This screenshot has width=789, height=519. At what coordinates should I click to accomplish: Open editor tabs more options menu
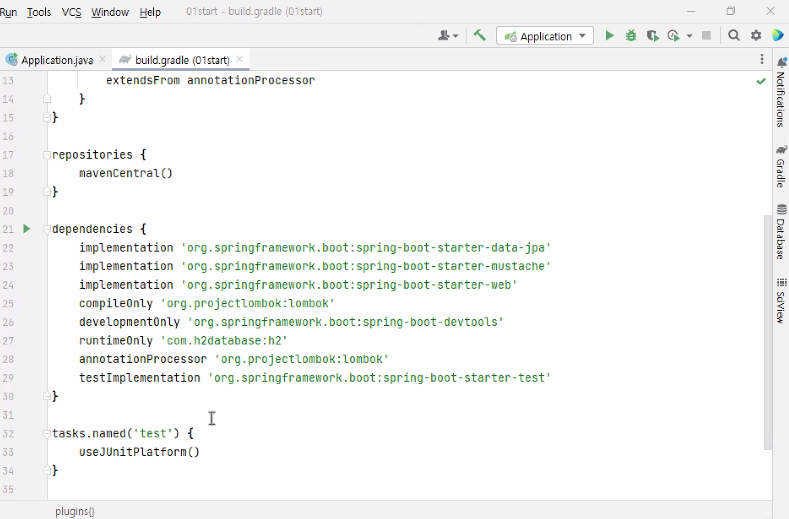pyautogui.click(x=762, y=59)
